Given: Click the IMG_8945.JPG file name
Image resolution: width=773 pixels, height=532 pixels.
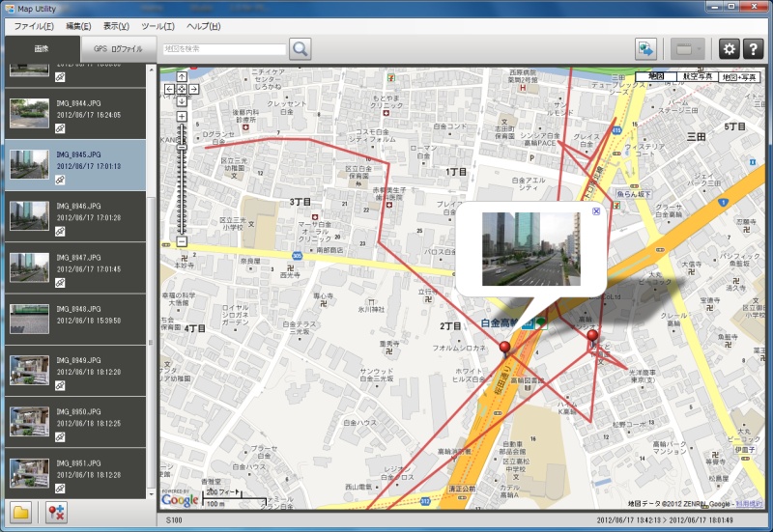Looking at the screenshot, I should pos(78,154).
